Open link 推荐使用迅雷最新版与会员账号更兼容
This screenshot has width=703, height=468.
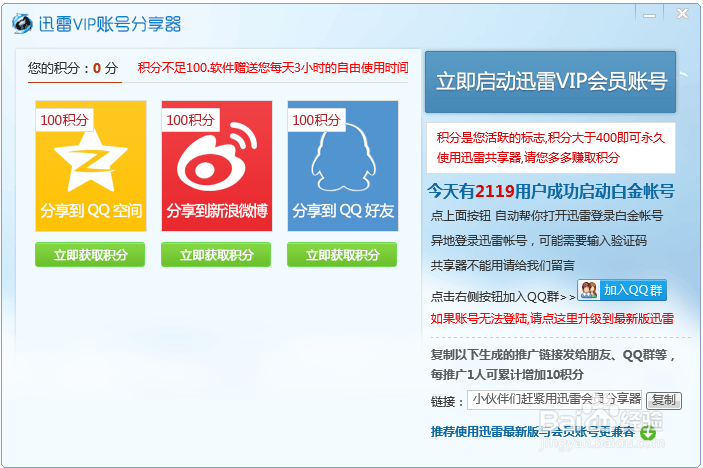(x=533, y=432)
